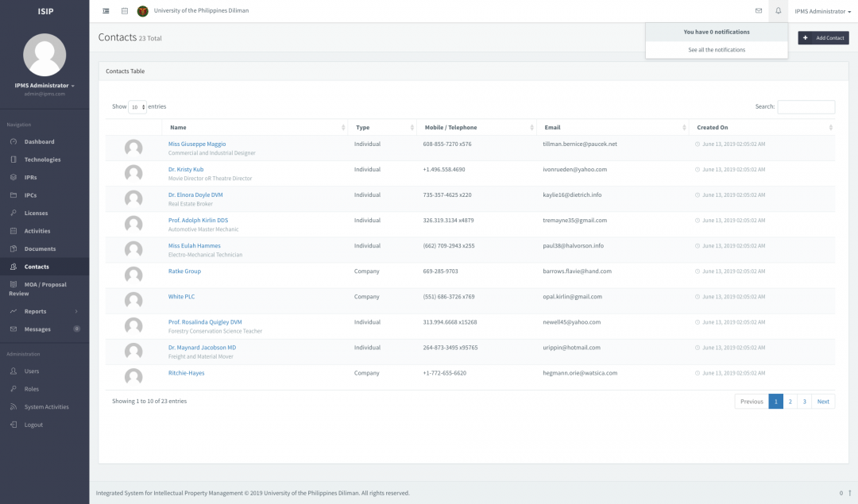Image resolution: width=858 pixels, height=504 pixels.
Task: Click the Add Contact button
Action: pyautogui.click(x=824, y=38)
